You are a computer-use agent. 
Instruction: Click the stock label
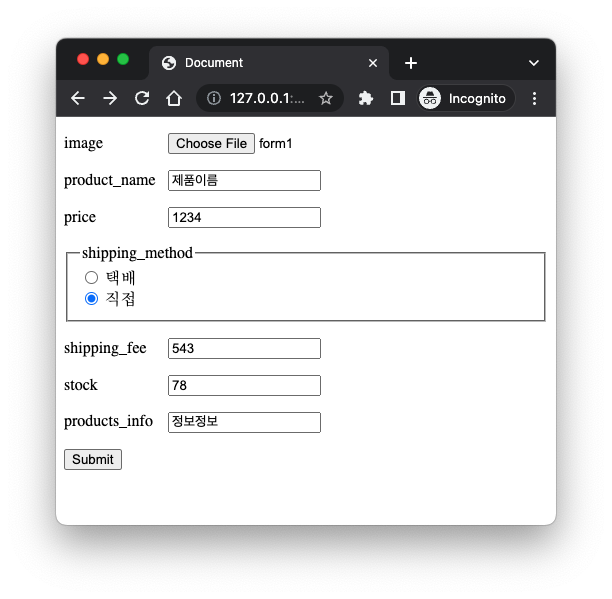tap(81, 385)
